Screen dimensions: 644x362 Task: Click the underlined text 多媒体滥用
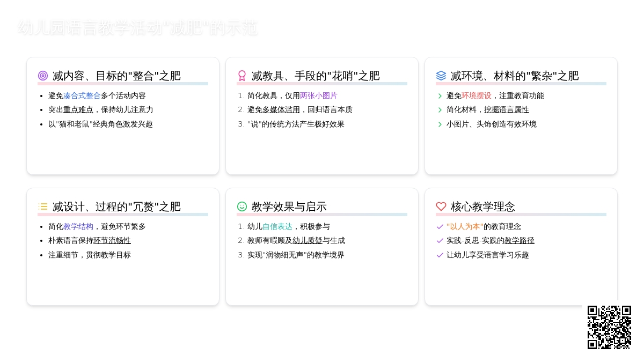click(281, 110)
